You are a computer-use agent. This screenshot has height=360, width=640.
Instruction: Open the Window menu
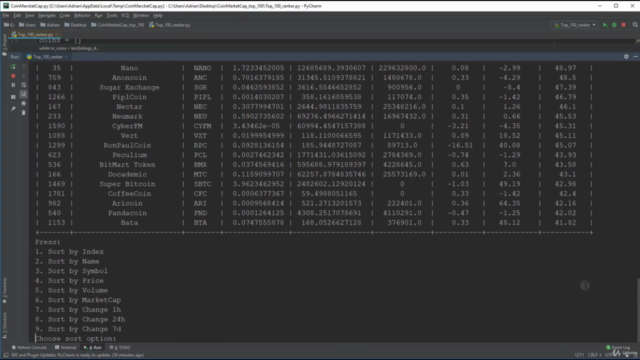point(141,16)
